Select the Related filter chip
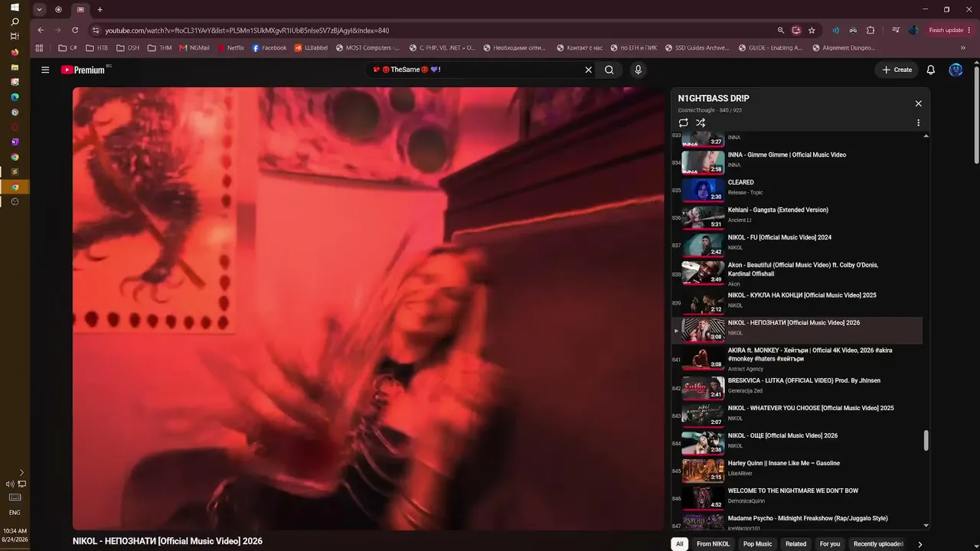 795,544
